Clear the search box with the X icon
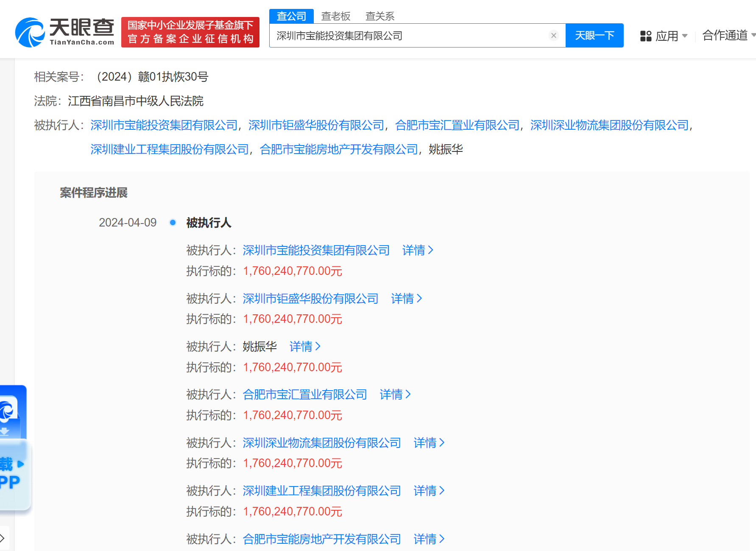This screenshot has height=551, width=756. tap(554, 36)
